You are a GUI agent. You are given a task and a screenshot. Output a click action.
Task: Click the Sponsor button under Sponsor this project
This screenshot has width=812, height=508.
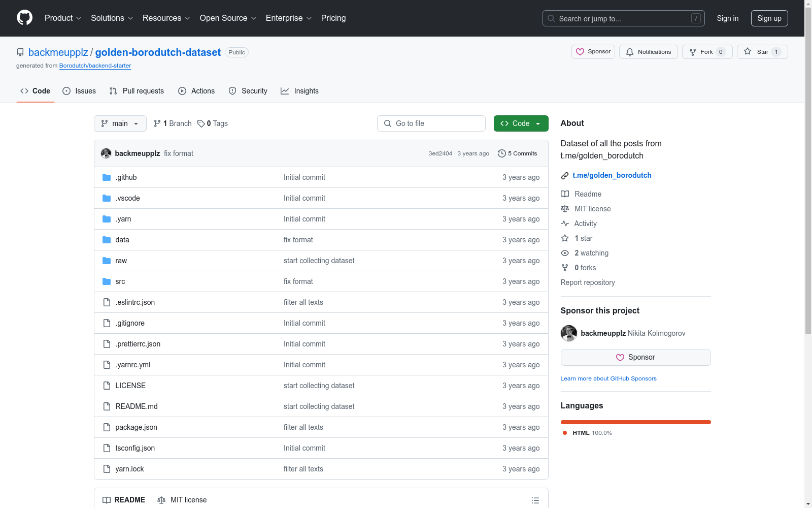[635, 358]
